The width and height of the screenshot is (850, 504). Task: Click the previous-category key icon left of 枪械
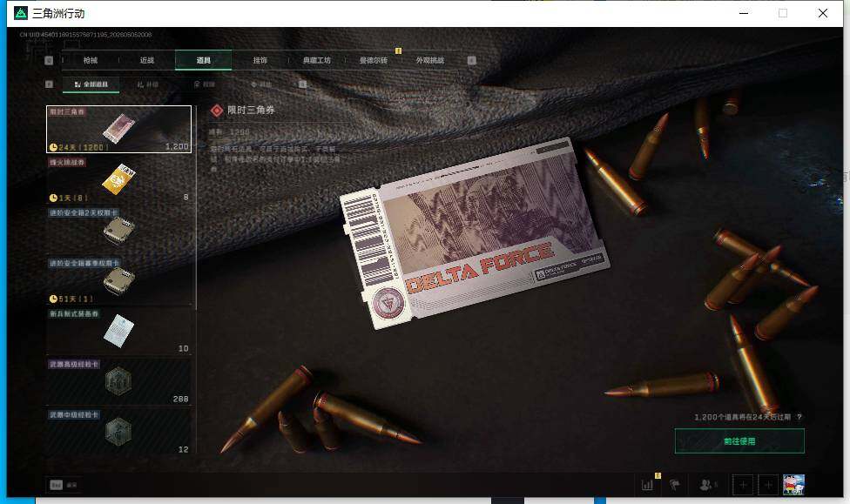49,60
